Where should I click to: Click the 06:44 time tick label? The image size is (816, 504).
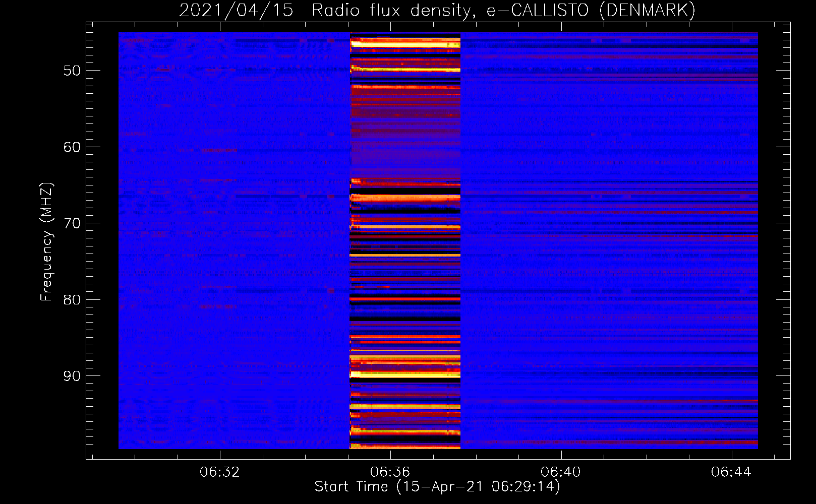pyautogui.click(x=731, y=472)
